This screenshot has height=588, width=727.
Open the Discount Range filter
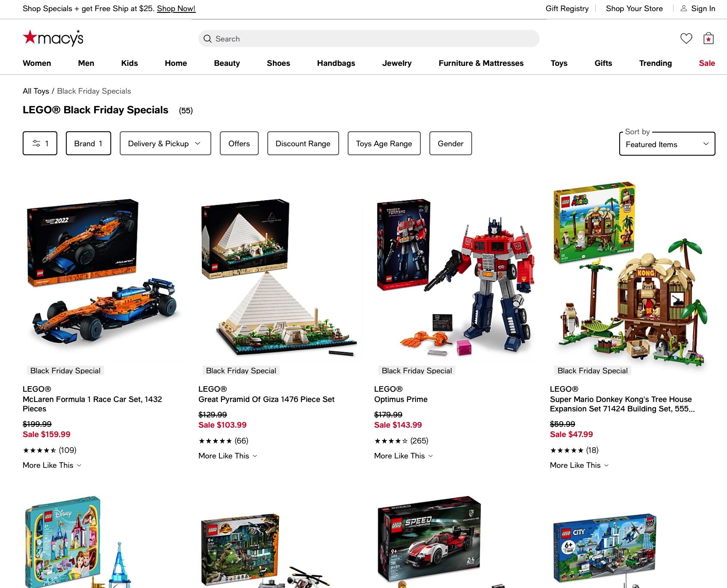[303, 143]
